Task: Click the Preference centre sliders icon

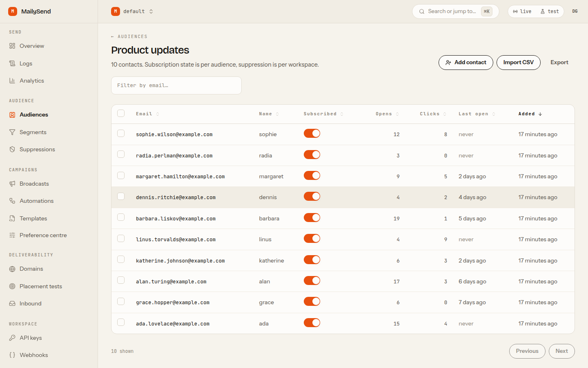Action: 12,235
